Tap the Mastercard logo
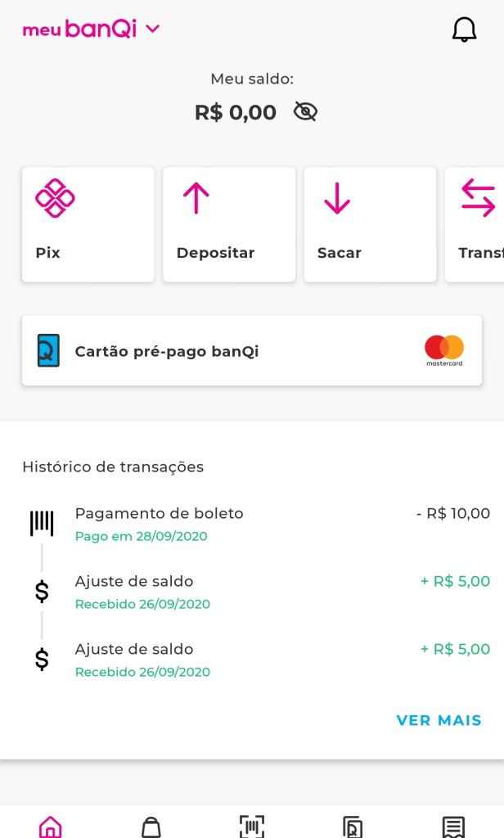 [x=444, y=350]
